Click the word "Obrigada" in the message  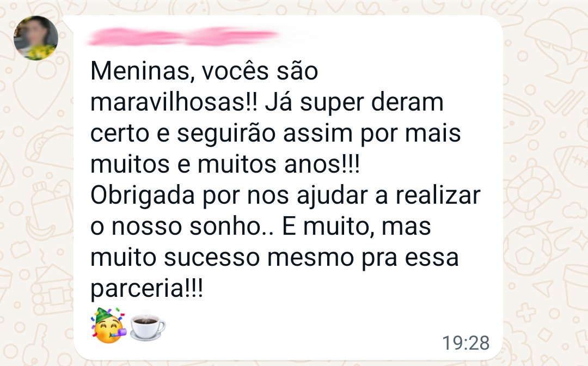143,196
